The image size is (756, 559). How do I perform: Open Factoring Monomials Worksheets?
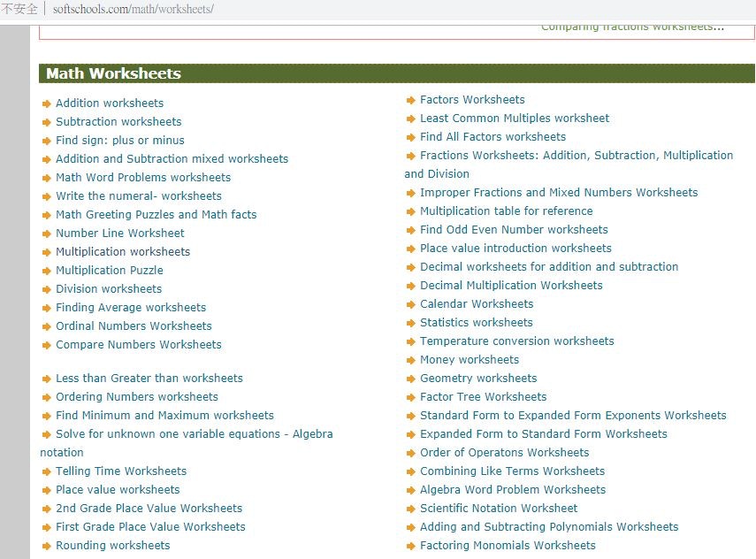508,546
